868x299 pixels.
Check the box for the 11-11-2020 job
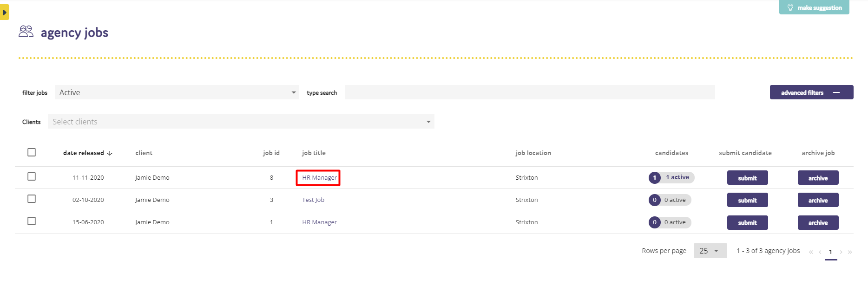[32, 176]
